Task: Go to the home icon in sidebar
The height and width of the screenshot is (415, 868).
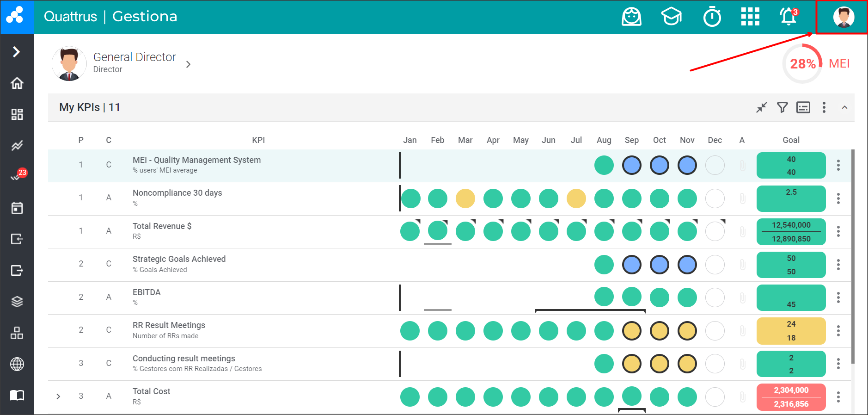Action: 17,83
